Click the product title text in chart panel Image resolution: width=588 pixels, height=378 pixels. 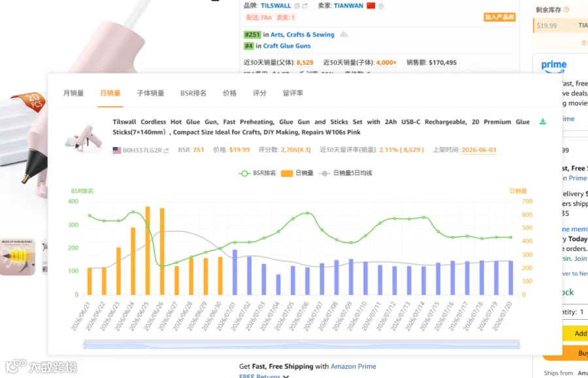pos(321,127)
